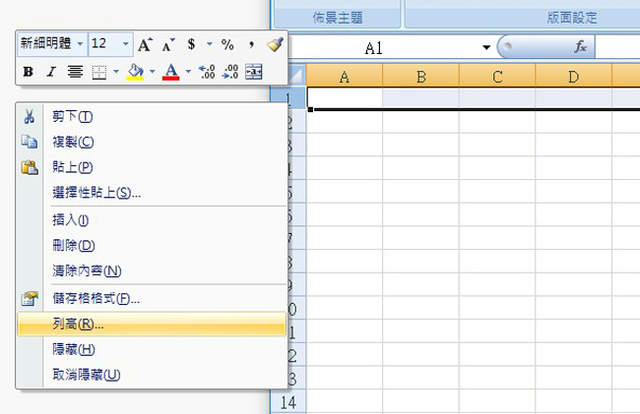Apply comma style number format
Screen dimensions: 640x414
point(251,44)
